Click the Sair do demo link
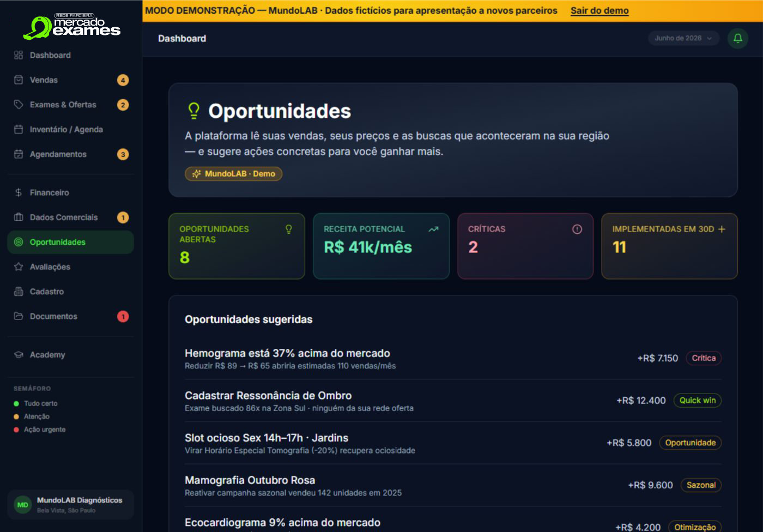 click(599, 10)
